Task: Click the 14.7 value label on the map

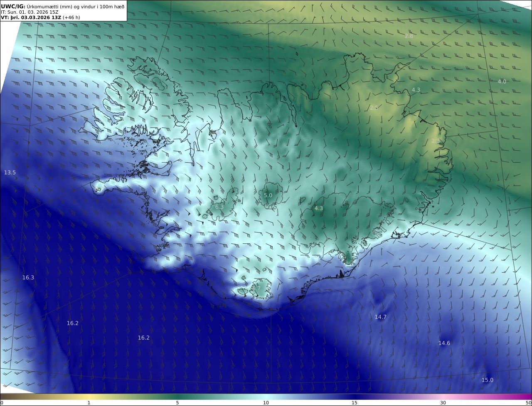Action: pyautogui.click(x=381, y=317)
